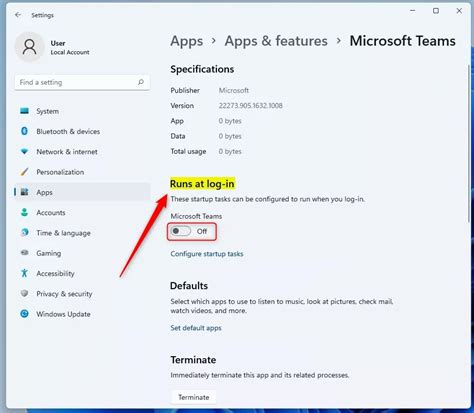474x413 pixels.
Task: Click the Windows Update icon
Action: coord(24,314)
